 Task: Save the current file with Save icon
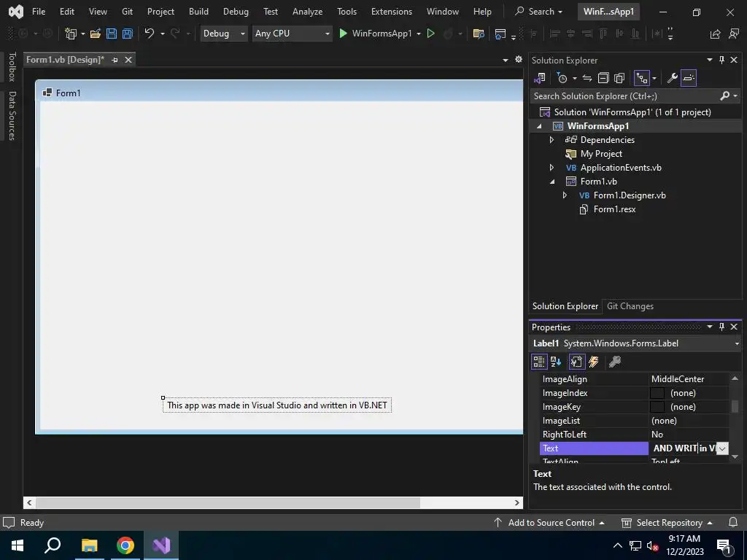(x=112, y=34)
